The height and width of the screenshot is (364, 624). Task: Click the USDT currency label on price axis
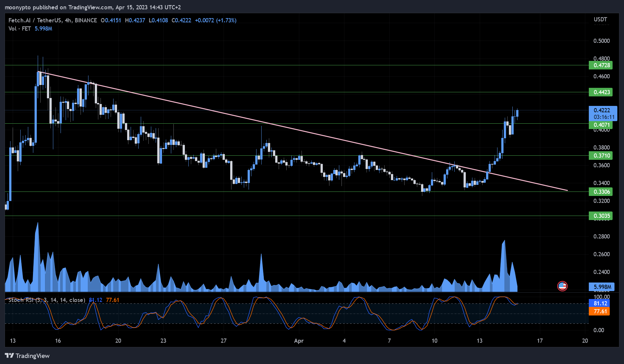[x=601, y=19]
